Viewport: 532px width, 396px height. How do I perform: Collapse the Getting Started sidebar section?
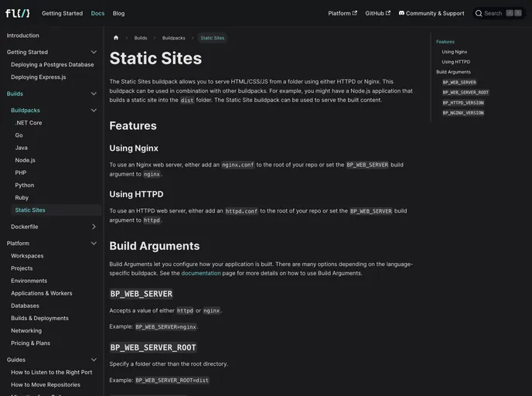tap(94, 53)
